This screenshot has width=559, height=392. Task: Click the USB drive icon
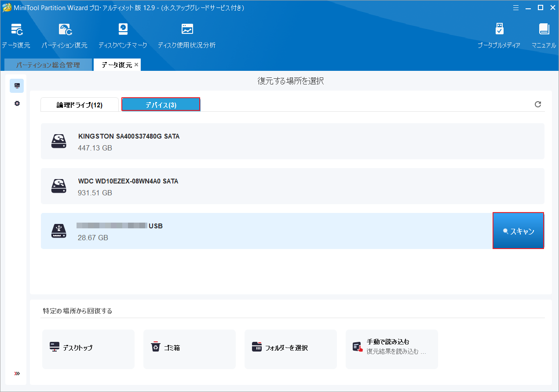coord(58,231)
